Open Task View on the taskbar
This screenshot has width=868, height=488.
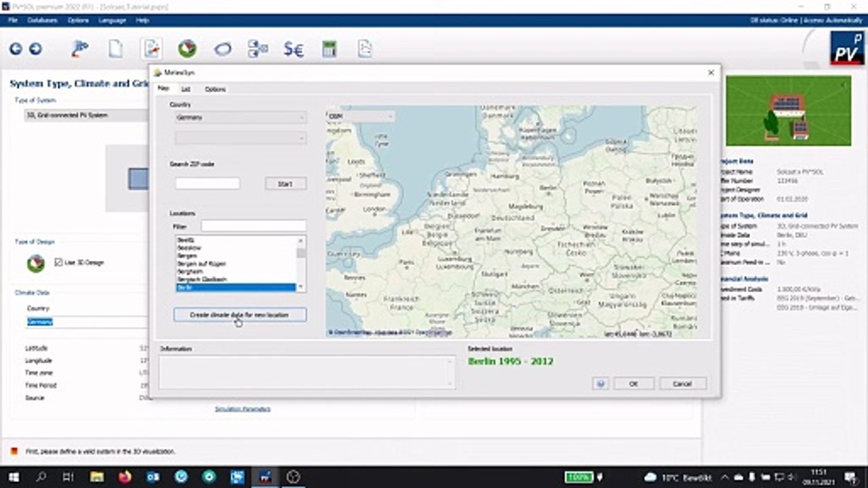pyautogui.click(x=68, y=477)
